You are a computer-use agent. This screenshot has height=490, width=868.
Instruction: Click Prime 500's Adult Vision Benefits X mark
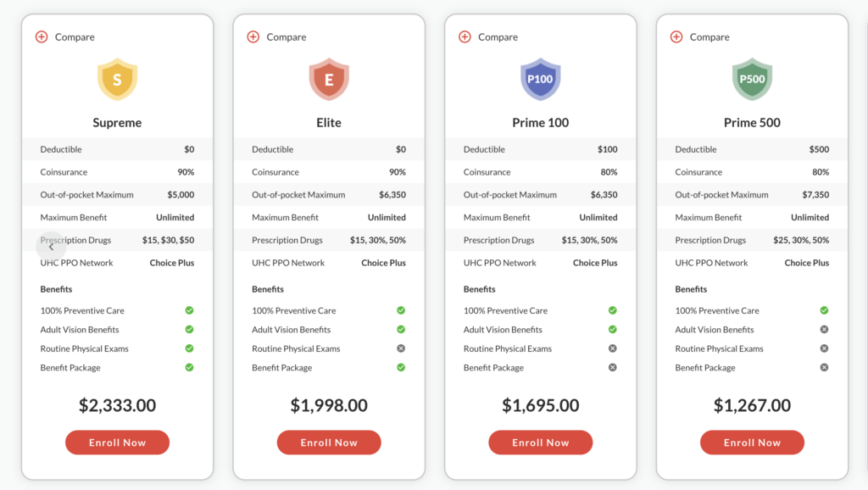pos(824,330)
